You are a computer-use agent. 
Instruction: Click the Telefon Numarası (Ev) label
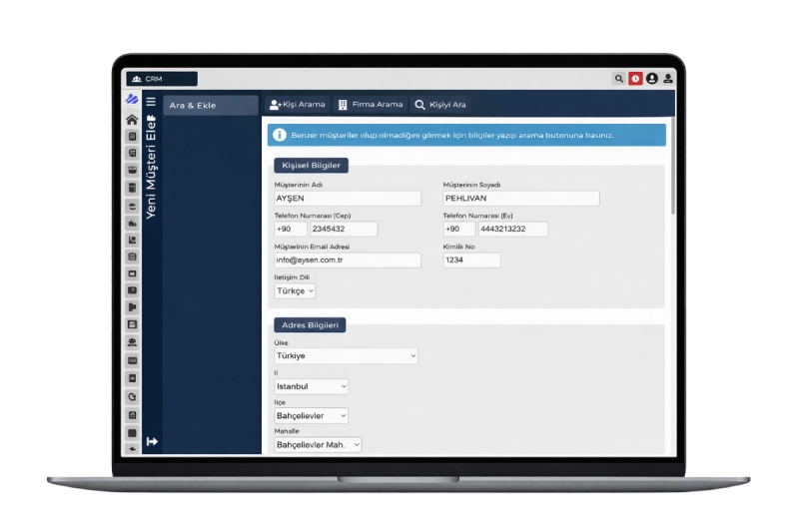(x=478, y=216)
